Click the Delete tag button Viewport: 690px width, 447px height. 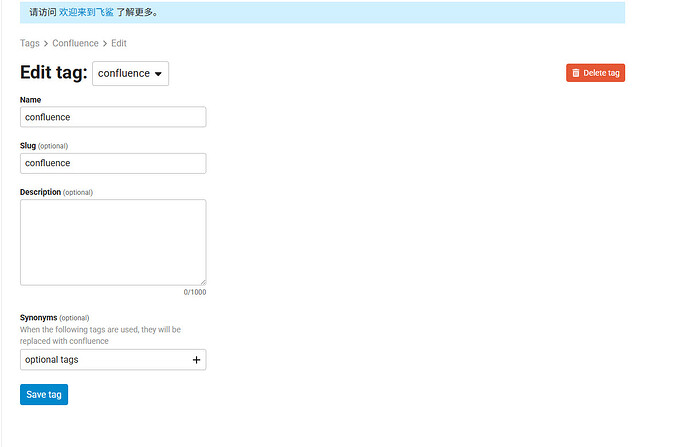click(595, 73)
